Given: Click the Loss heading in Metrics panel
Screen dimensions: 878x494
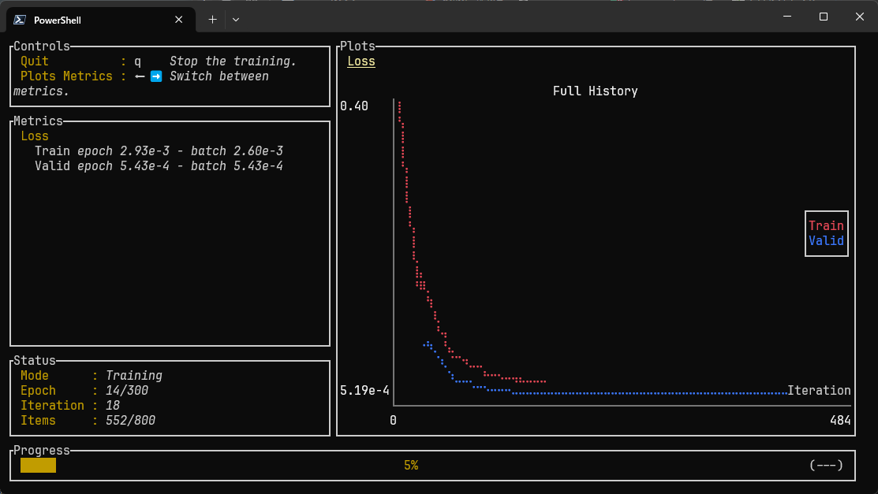Looking at the screenshot, I should tap(34, 136).
